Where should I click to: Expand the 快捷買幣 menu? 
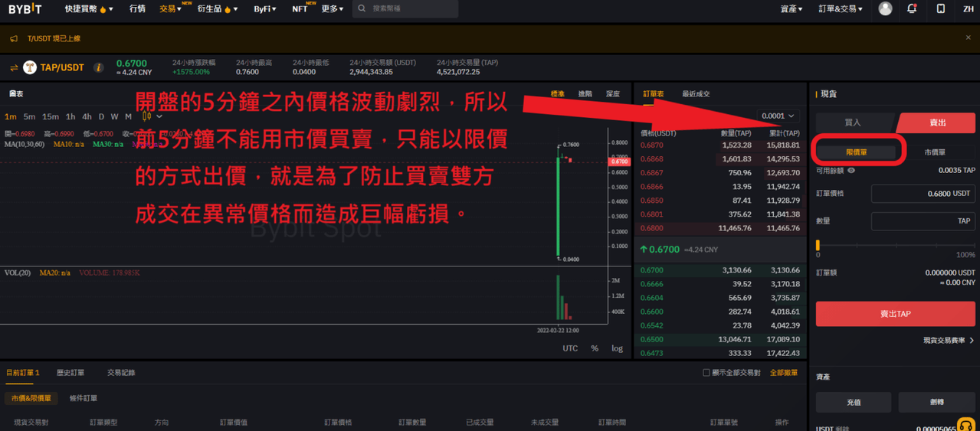tap(89, 9)
